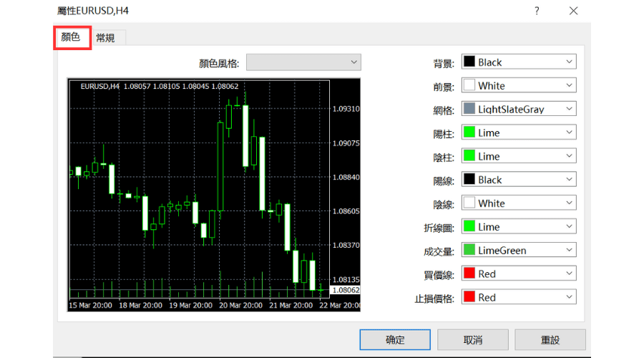
Task: Click the 陰線 White color swatch
Action: pos(469,203)
